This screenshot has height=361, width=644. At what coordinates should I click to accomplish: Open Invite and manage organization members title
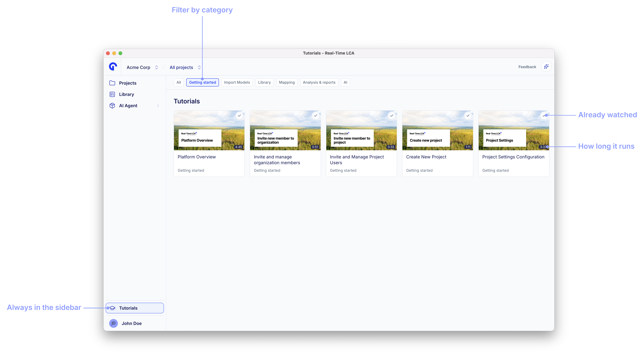[x=277, y=160]
